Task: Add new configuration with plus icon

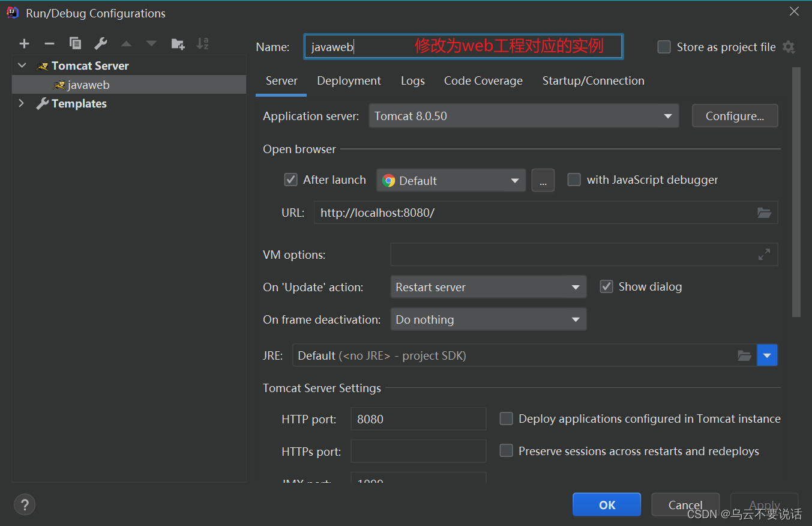Action: coord(24,43)
